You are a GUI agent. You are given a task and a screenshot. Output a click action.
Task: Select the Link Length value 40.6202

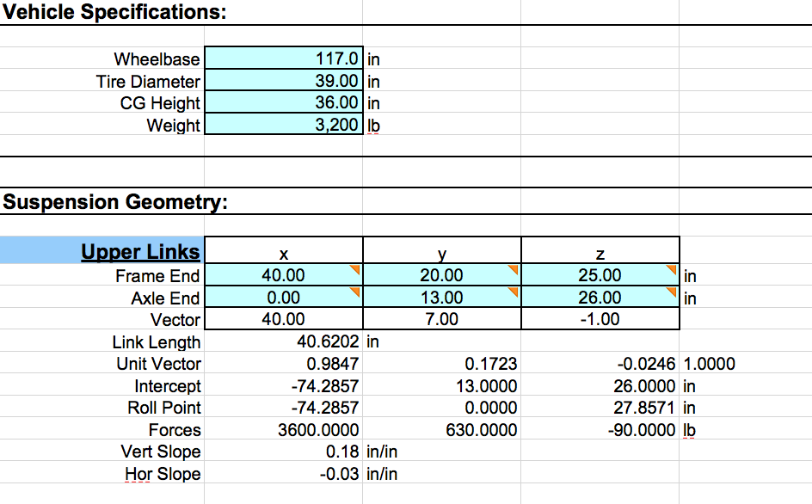click(x=327, y=341)
